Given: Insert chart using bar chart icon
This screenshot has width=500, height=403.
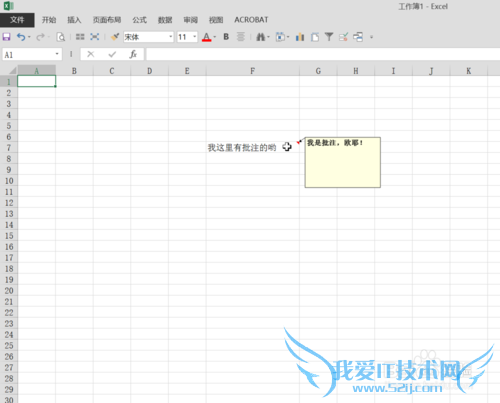Looking at the screenshot, I should [300, 37].
